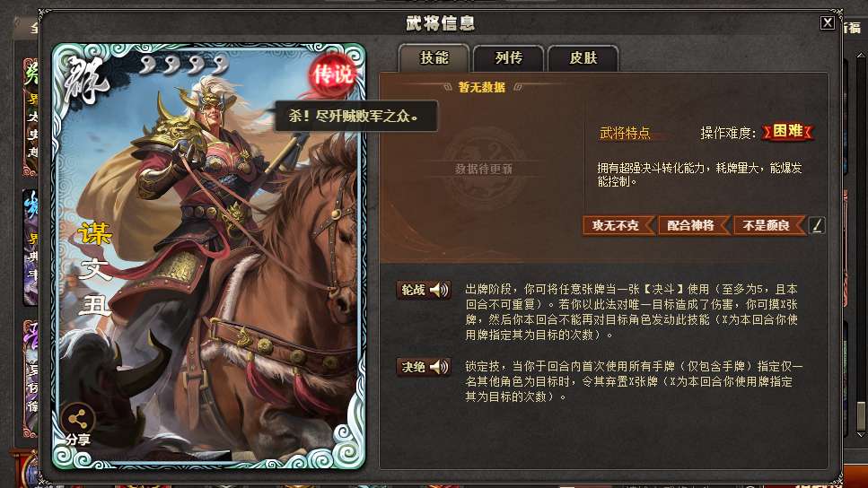Screen dimensions: 868x488
Task: Close the 武将信息 window
Action: click(x=827, y=22)
